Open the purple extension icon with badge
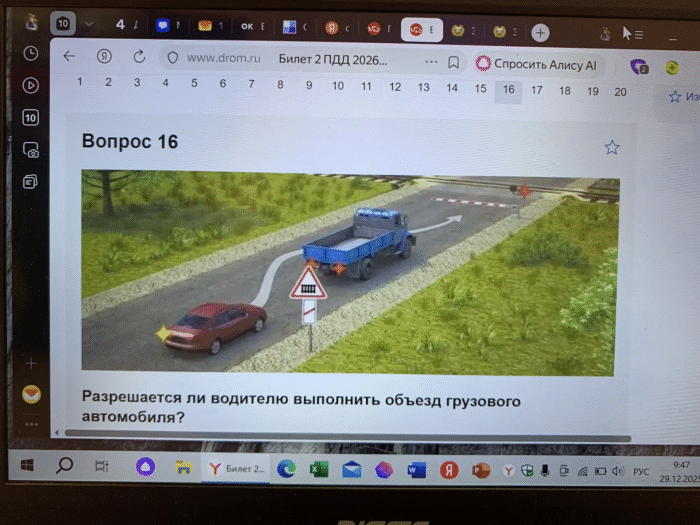Screen dimensions: 700x525 [x=639, y=67]
